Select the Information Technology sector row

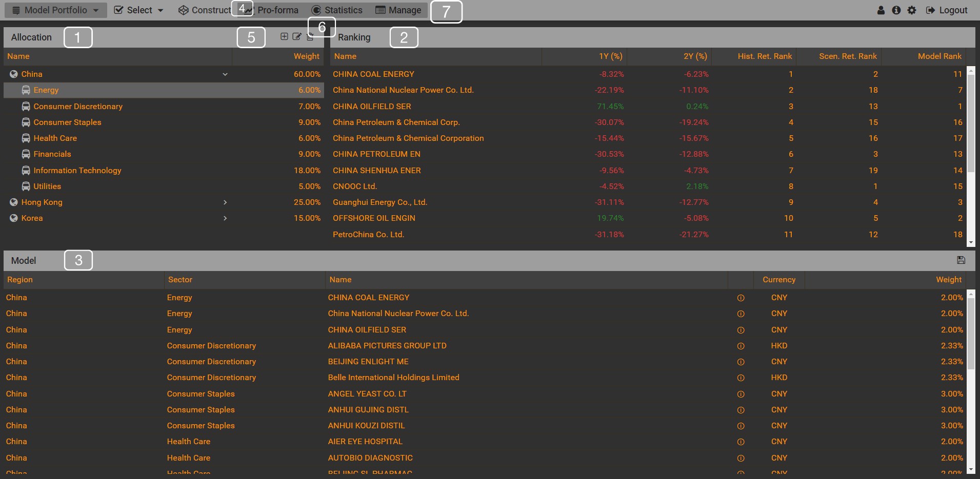pyautogui.click(x=164, y=171)
